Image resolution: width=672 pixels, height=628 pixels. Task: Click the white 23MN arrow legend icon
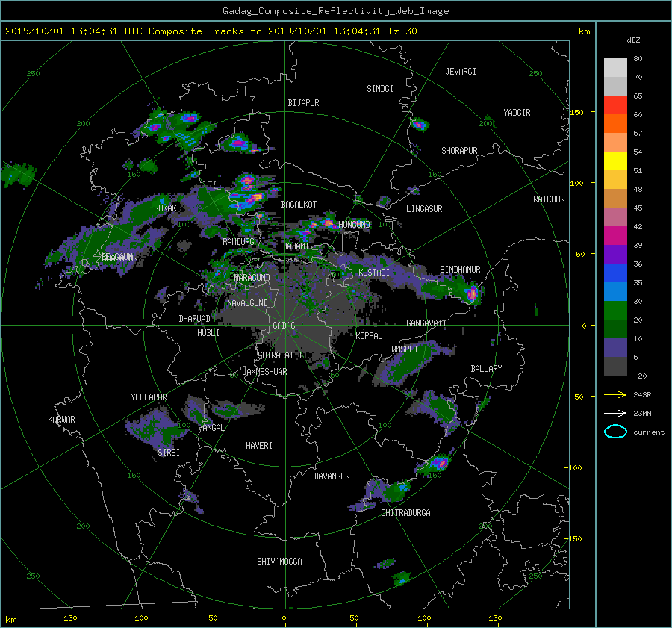click(x=615, y=413)
